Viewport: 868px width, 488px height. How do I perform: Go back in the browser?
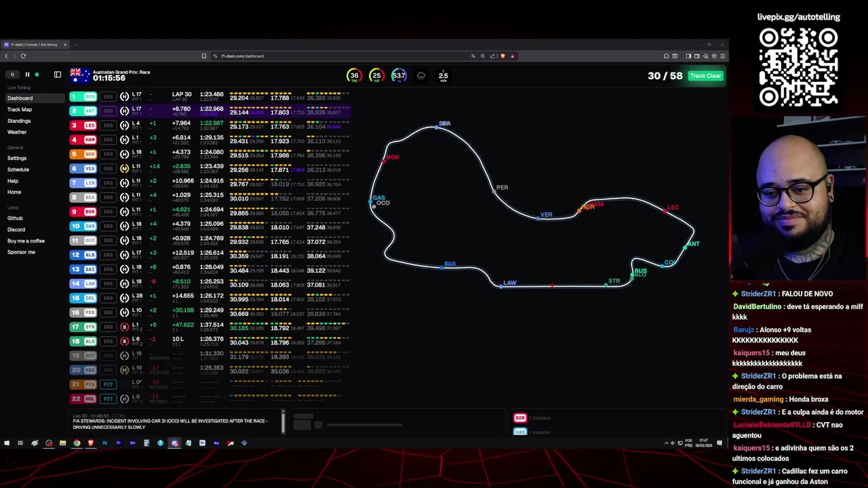(6, 56)
